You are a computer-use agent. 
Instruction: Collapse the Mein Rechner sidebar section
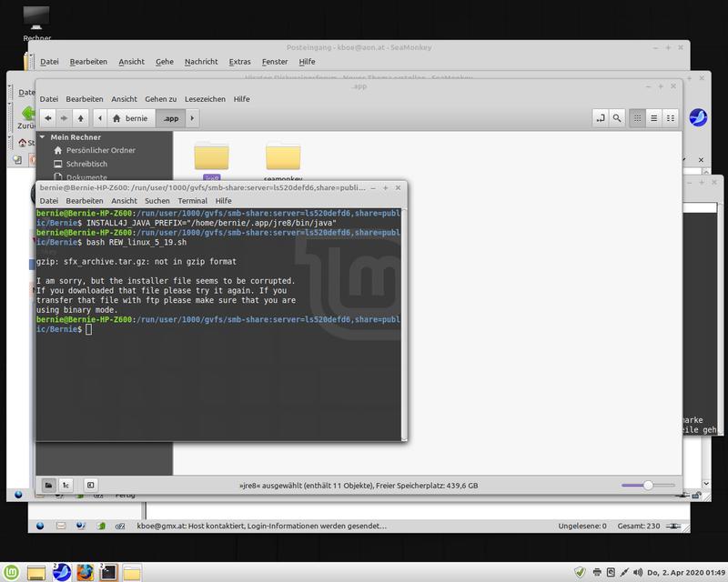[x=43, y=137]
